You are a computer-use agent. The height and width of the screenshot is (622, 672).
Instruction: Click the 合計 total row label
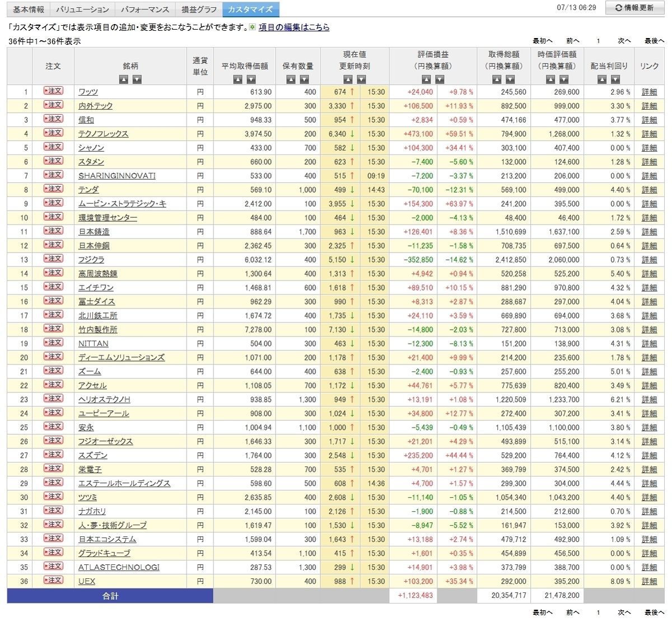pyautogui.click(x=110, y=596)
